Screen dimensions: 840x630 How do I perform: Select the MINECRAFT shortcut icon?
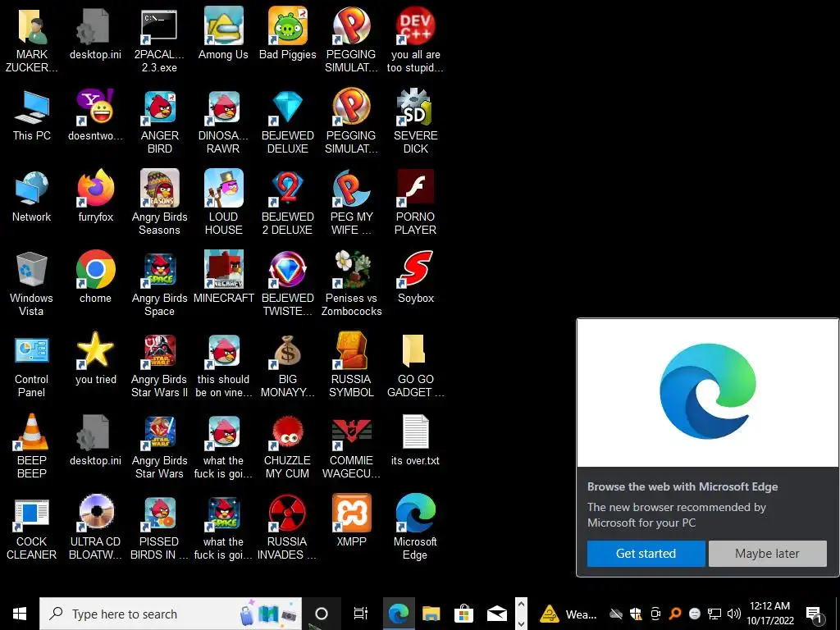pyautogui.click(x=223, y=269)
